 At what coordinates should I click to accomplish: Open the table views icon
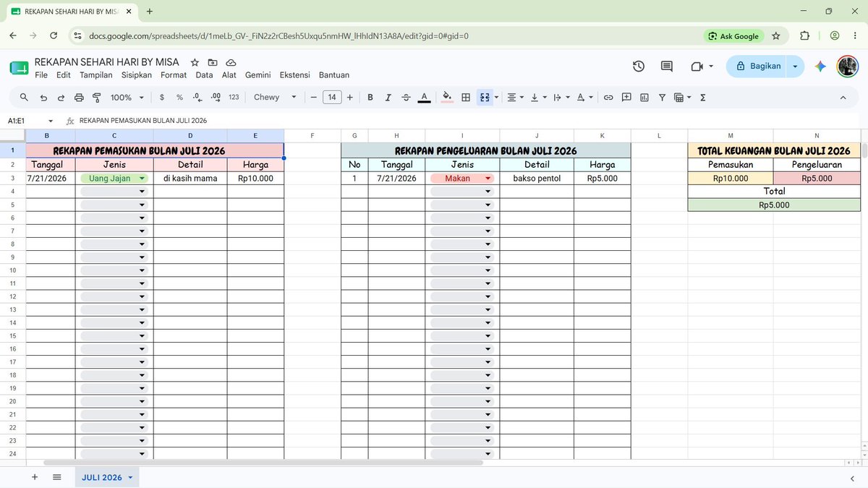coord(682,97)
